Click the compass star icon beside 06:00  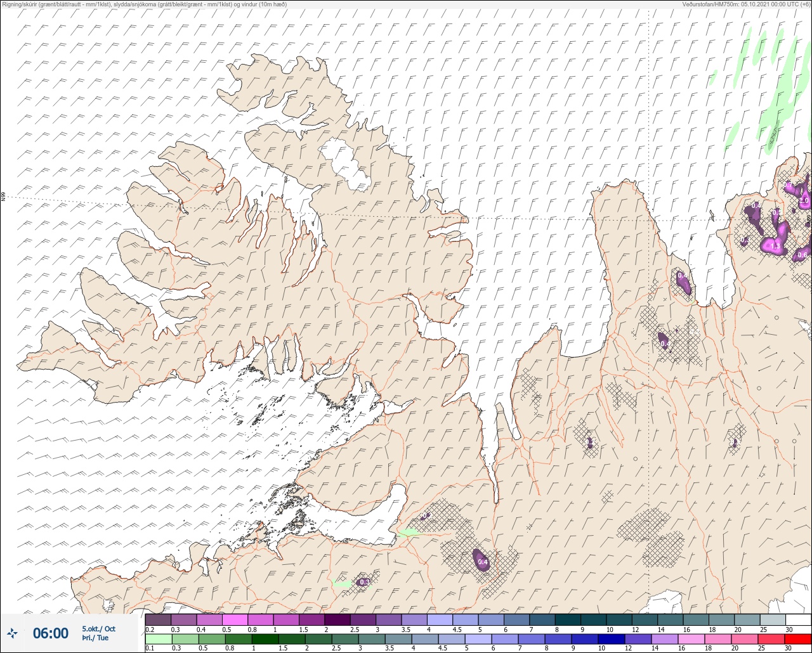(x=12, y=633)
